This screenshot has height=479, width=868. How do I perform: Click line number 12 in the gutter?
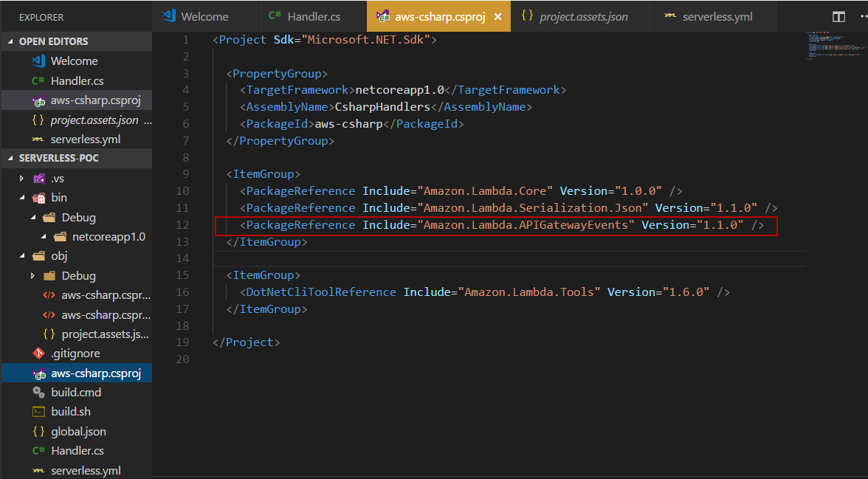[x=182, y=224]
